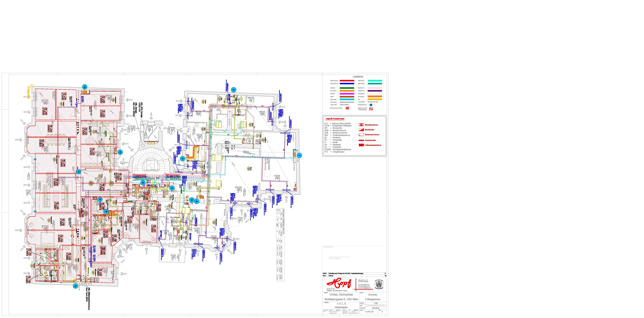644x318 pixels.
Task: Click riser marker number 11
Action: (78, 172)
